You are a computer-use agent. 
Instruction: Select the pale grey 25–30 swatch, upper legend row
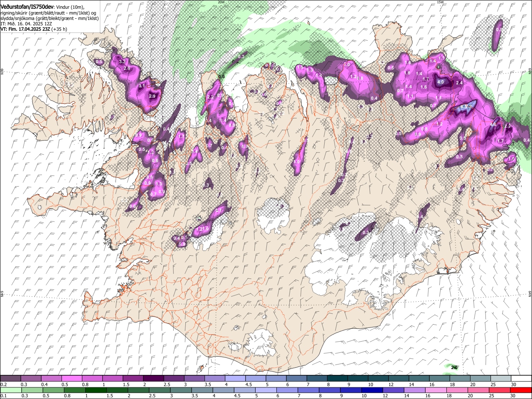(x=500, y=379)
